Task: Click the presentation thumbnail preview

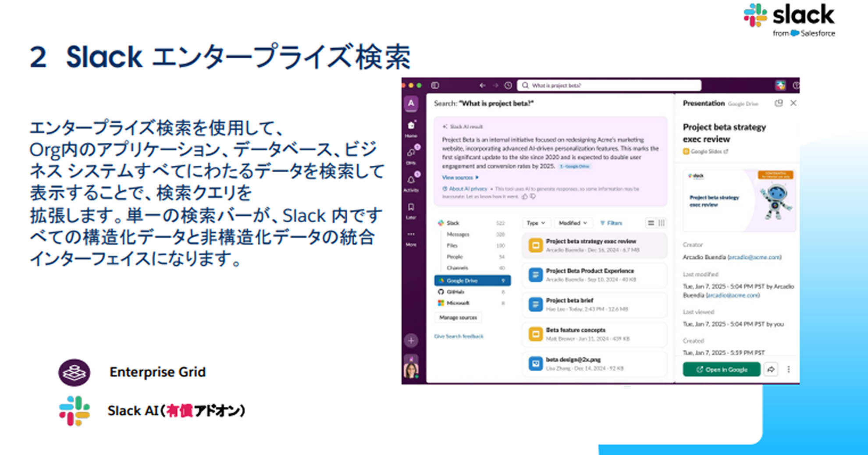Action: 739,200
